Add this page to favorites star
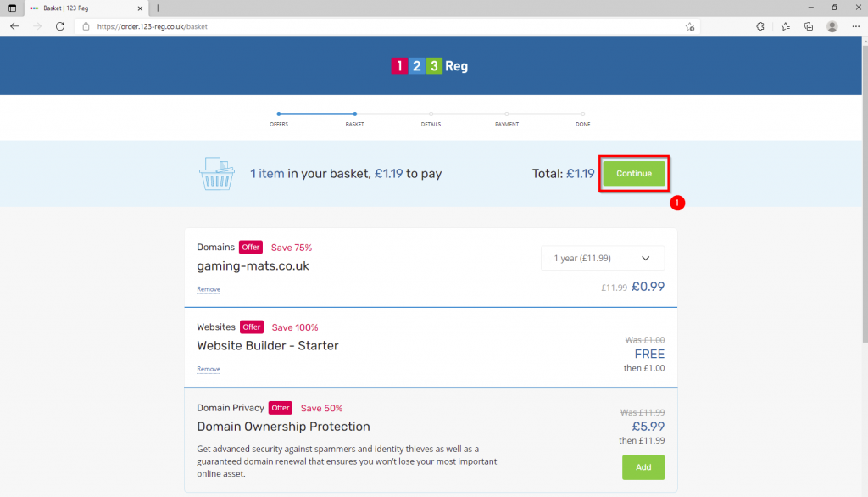 (x=690, y=26)
